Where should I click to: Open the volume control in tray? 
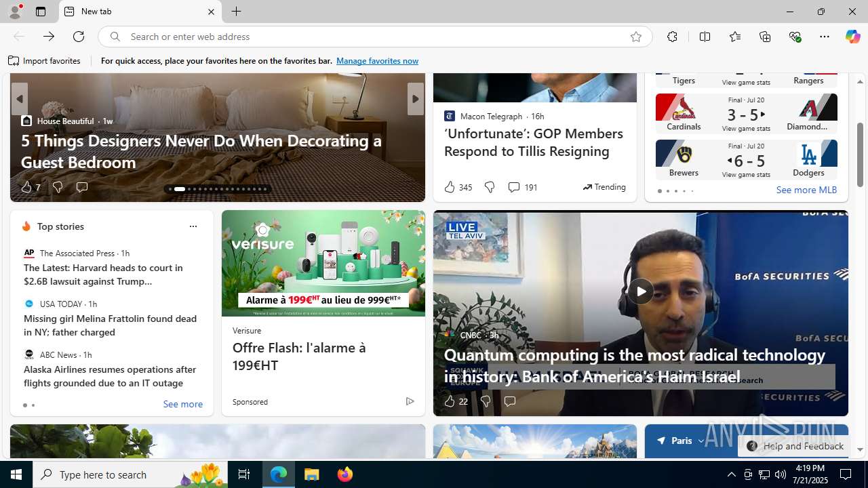[x=781, y=474]
